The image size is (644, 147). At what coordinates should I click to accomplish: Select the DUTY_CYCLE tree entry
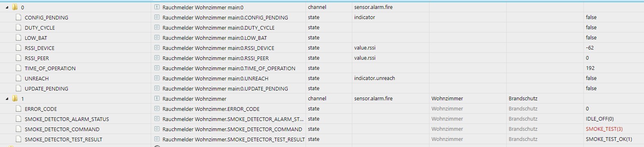(x=40, y=28)
